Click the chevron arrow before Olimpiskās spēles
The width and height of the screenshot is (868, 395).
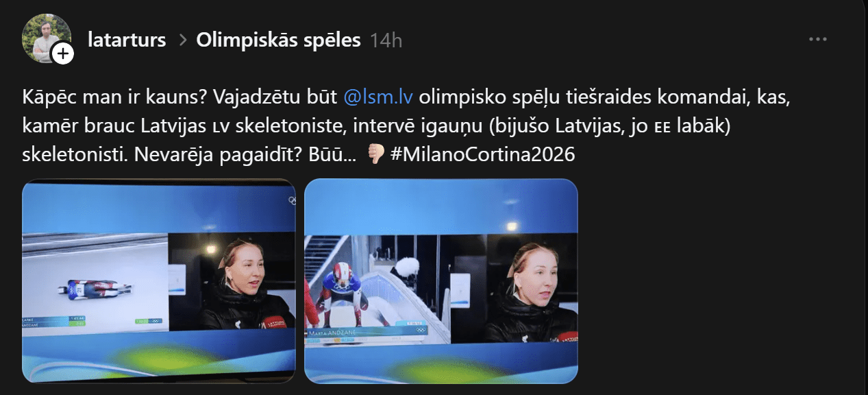182,40
